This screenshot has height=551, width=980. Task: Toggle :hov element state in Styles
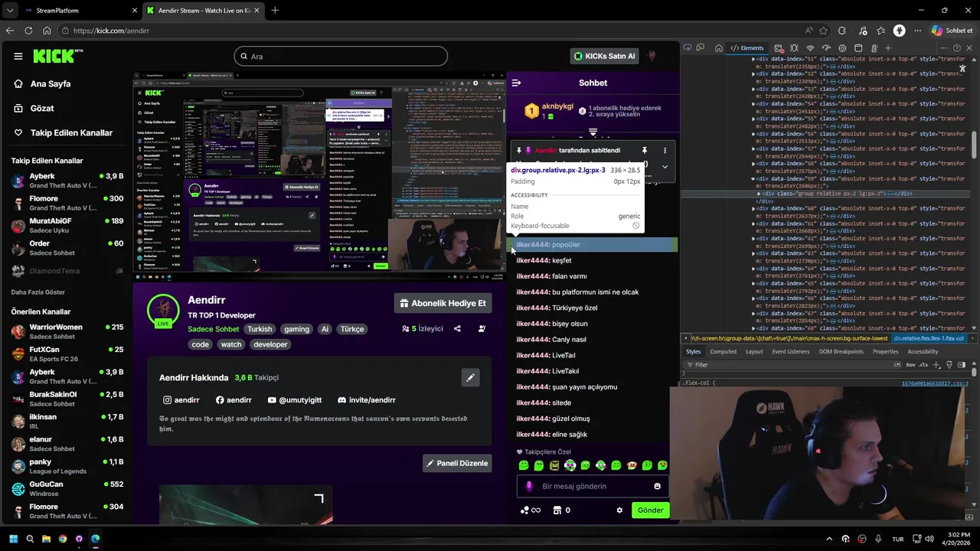[912, 365]
